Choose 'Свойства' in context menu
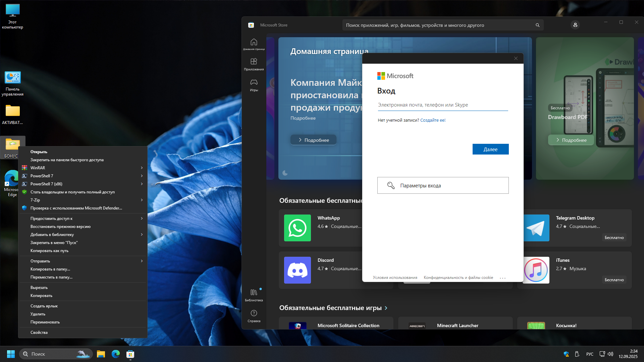Viewport: 644px width, 362px height. click(x=83, y=333)
